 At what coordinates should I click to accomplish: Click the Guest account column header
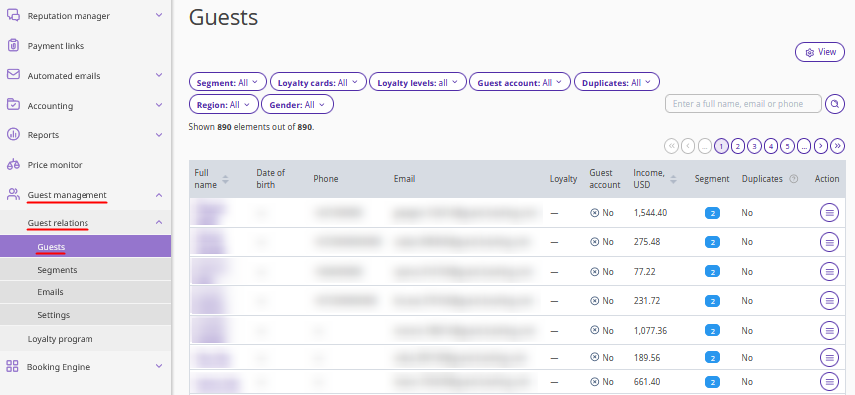pyautogui.click(x=605, y=178)
